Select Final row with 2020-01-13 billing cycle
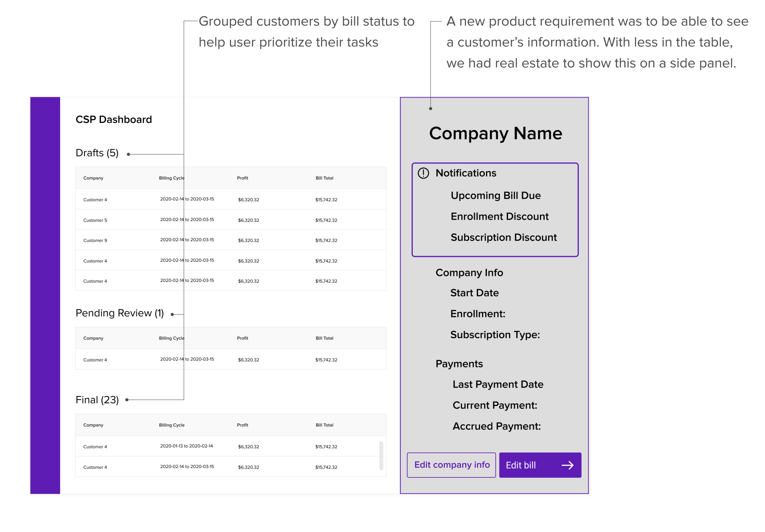 [x=186, y=446]
